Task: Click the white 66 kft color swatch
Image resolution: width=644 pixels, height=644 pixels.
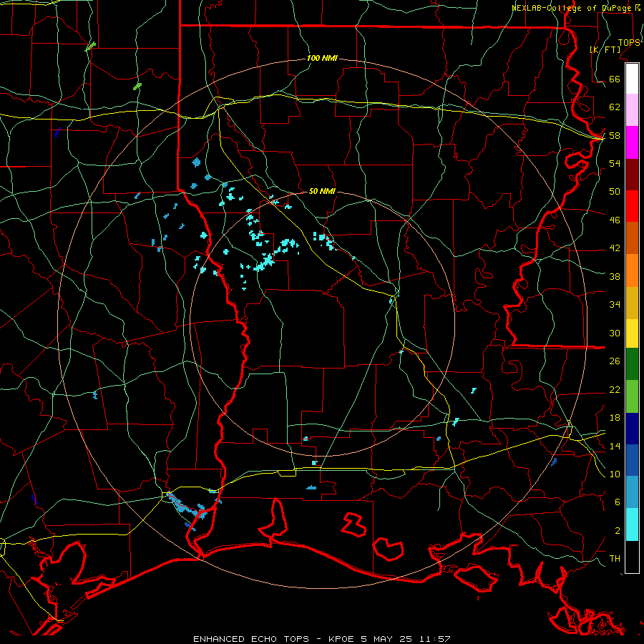Action: tap(632, 79)
